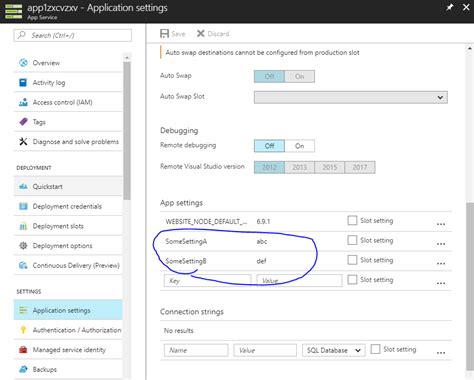The height and width of the screenshot is (380, 474).
Task: Click the SomeSettingA value 'abc'
Action: coord(262,241)
